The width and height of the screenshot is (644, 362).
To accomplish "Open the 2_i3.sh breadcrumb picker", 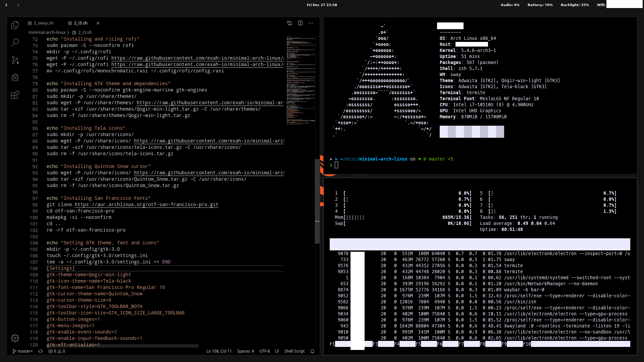I will 85,33.
